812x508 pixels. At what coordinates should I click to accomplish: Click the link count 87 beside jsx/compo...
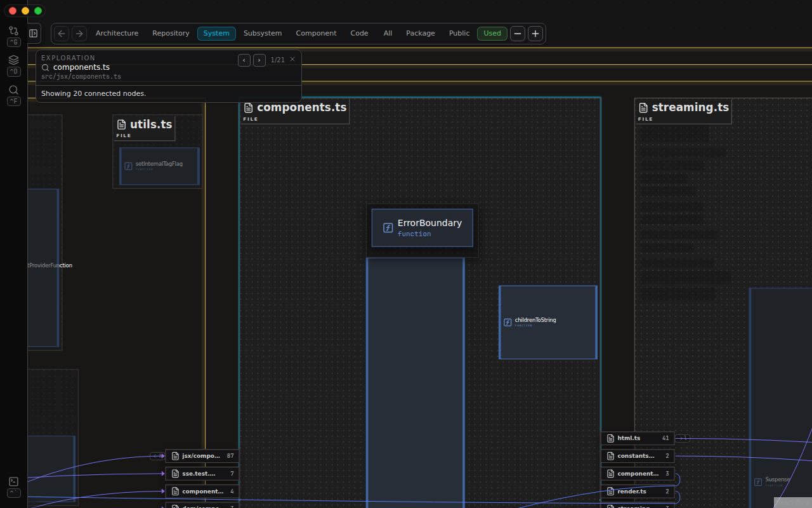pyautogui.click(x=230, y=456)
